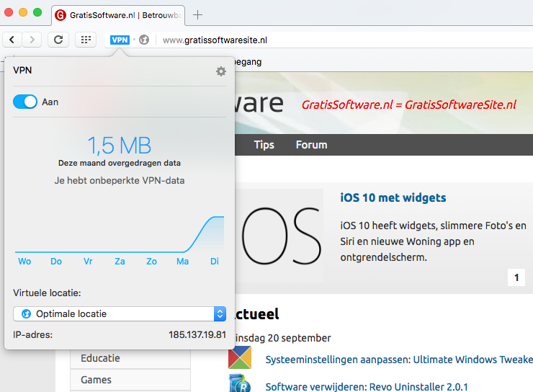Reload the current page
This screenshot has width=533, height=392.
coord(58,40)
